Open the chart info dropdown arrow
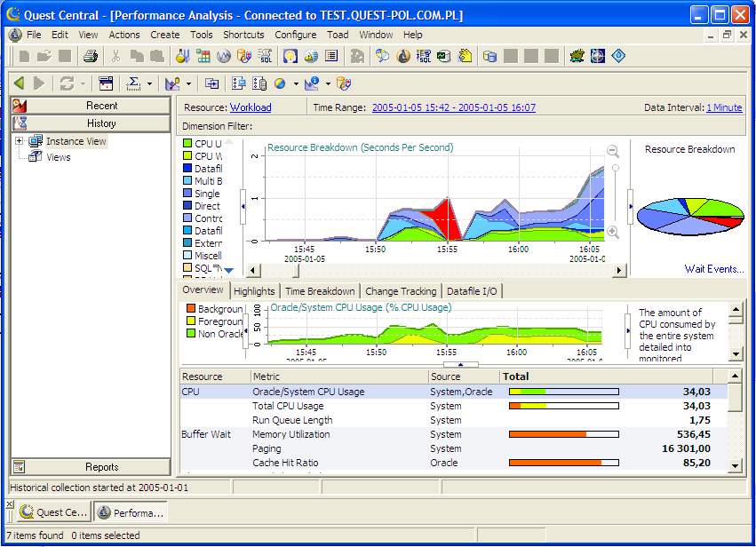Screen dimensions: 756x547 pyautogui.click(x=328, y=83)
